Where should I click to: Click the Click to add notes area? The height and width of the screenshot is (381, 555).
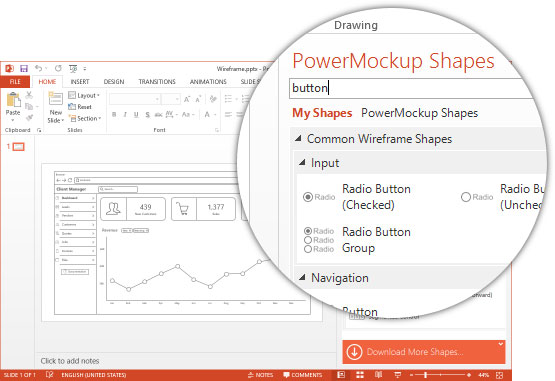coord(70,361)
